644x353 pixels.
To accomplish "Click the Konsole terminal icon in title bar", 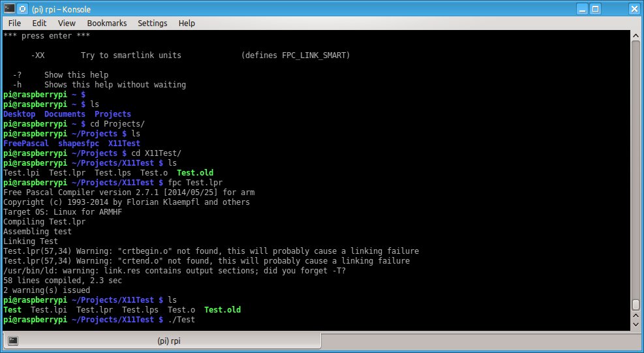I will 8,9.
